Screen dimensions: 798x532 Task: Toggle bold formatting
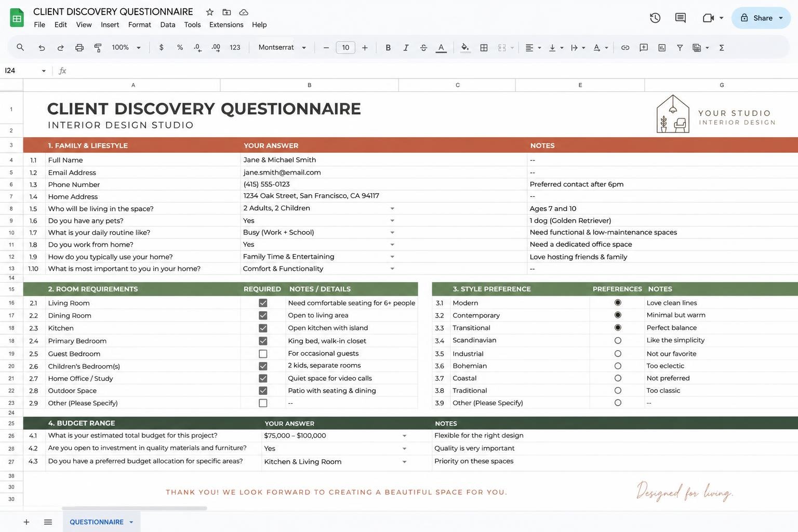click(x=388, y=48)
